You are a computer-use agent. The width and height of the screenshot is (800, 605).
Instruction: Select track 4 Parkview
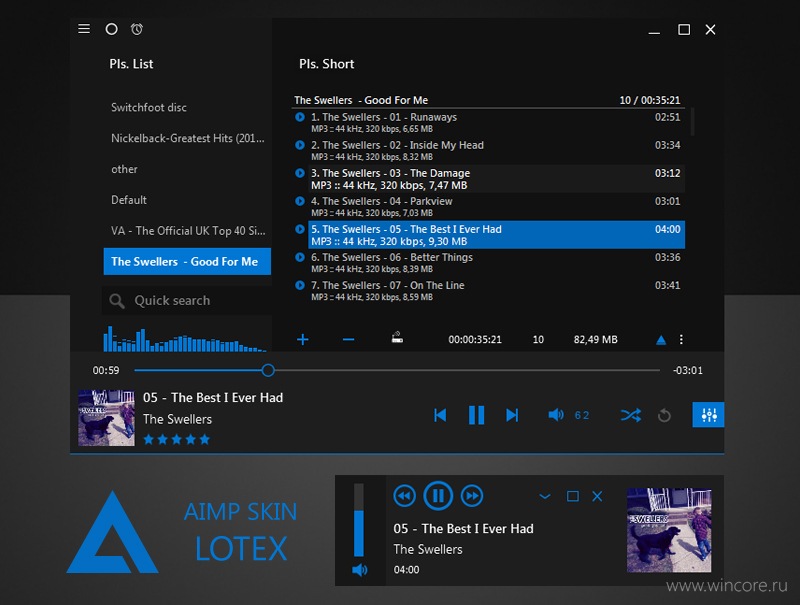tap(496, 207)
